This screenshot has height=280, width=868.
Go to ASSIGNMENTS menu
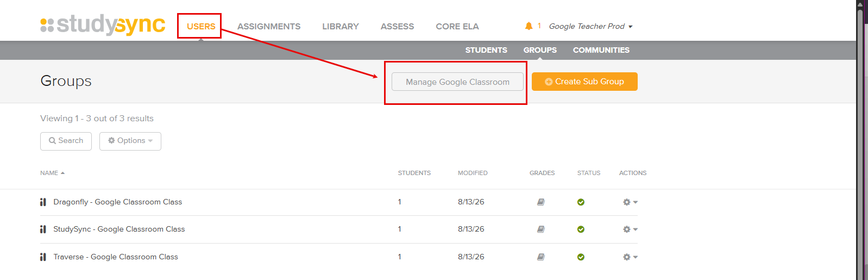coord(269,26)
